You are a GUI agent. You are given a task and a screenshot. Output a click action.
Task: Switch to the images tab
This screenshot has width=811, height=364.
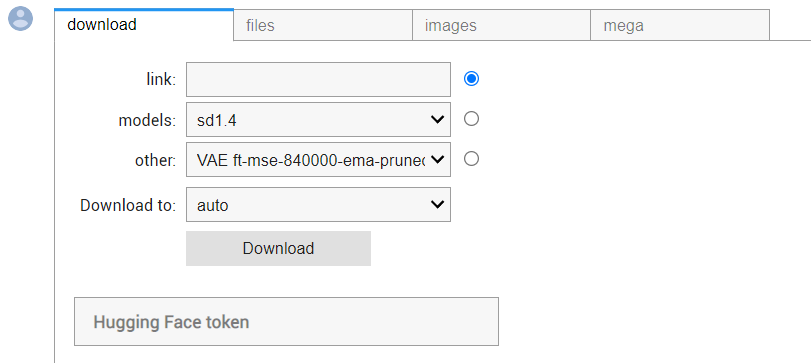(501, 25)
